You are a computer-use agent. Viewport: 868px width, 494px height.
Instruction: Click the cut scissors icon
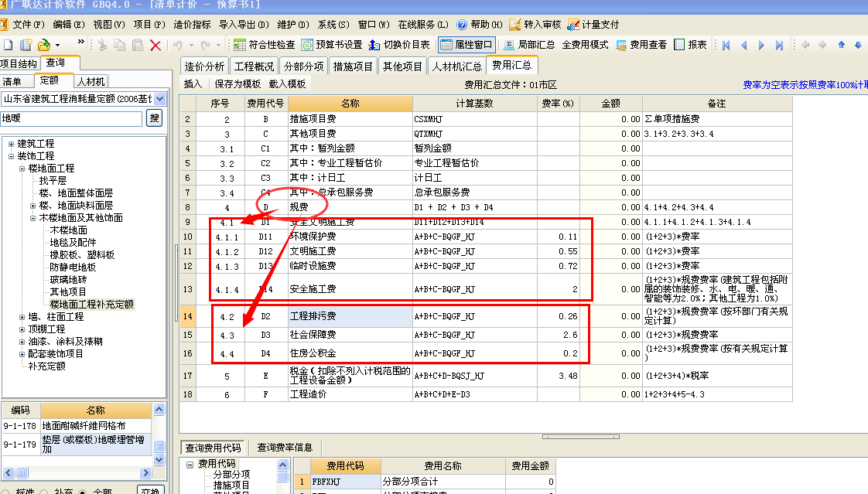tap(102, 45)
